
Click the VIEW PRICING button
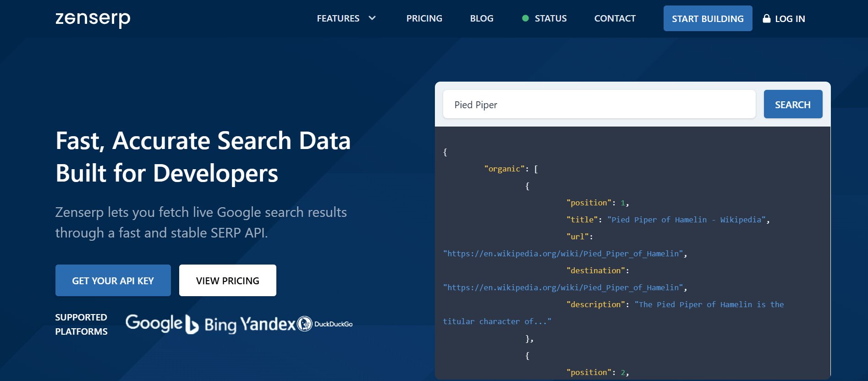[x=227, y=281]
